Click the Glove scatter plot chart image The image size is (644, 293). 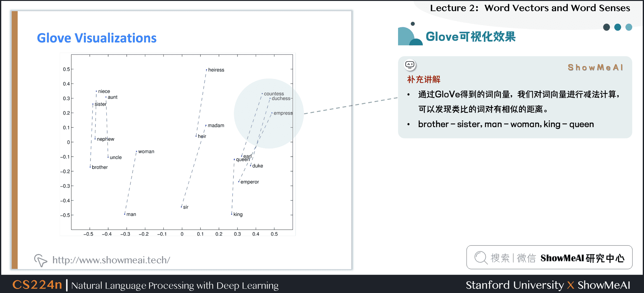tap(178, 144)
